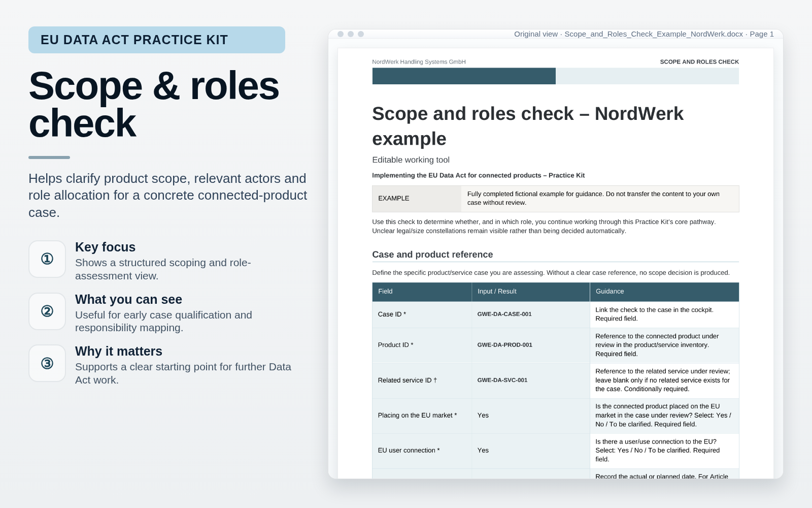Click the guidance text for Case ID

click(654, 314)
